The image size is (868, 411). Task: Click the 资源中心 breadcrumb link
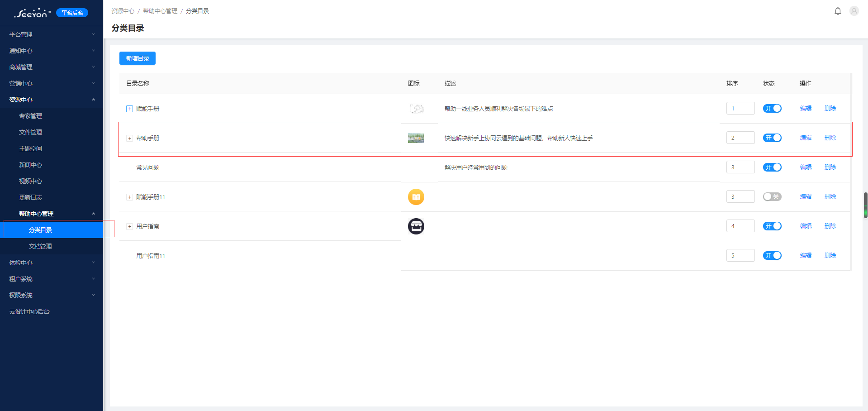pos(123,11)
